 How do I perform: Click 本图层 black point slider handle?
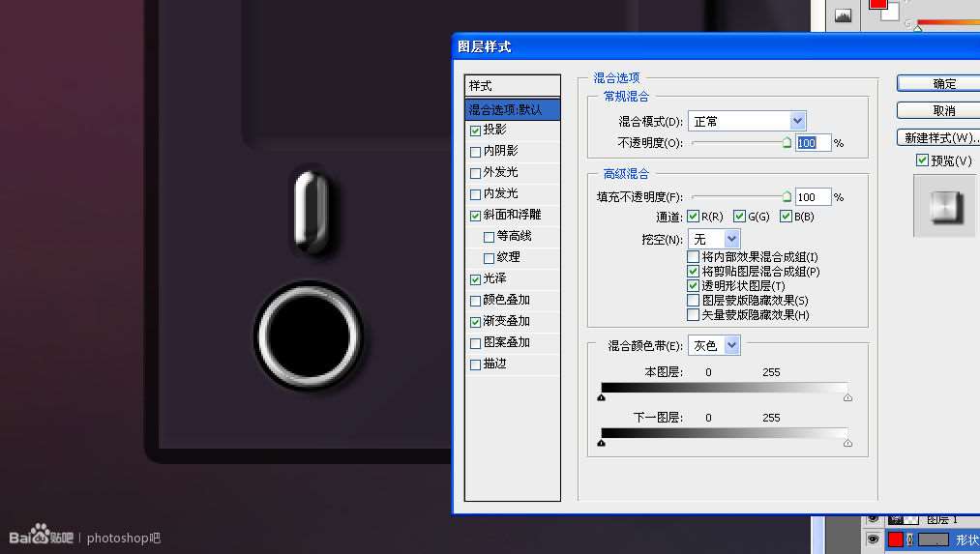click(601, 397)
